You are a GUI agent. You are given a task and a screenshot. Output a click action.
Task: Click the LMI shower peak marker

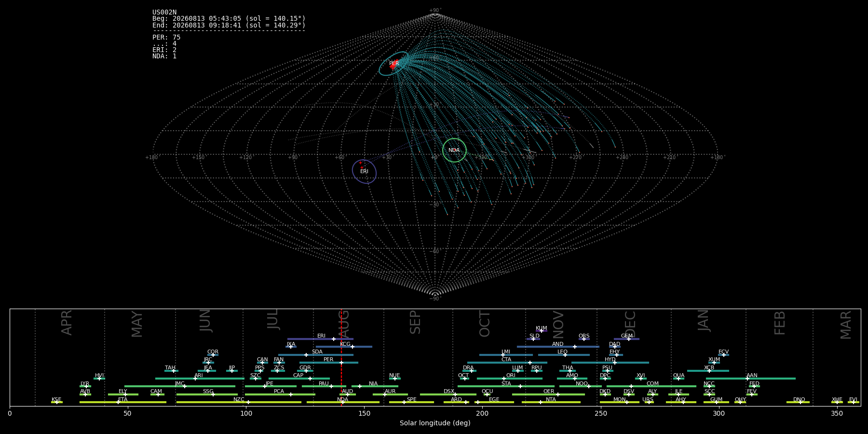point(503,355)
